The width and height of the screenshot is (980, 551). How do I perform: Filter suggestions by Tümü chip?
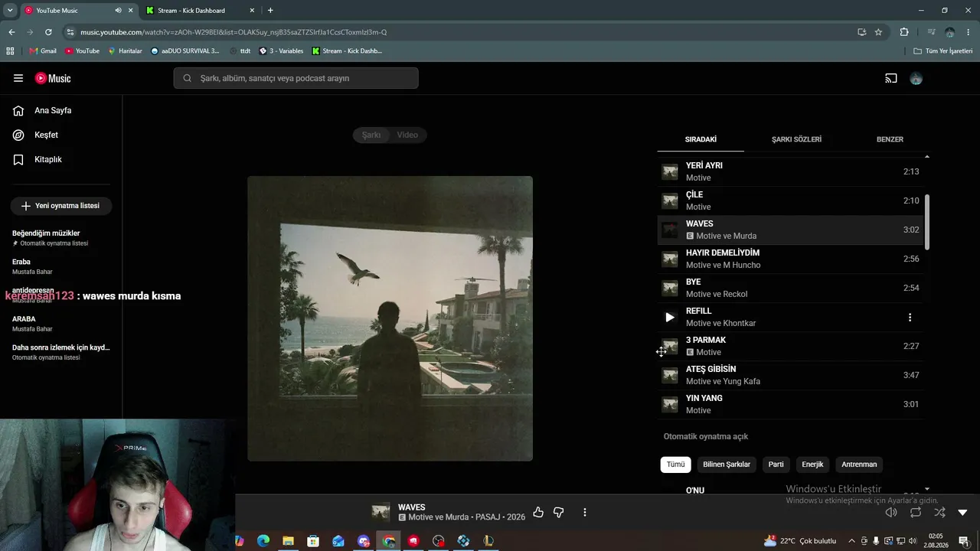[x=675, y=465]
